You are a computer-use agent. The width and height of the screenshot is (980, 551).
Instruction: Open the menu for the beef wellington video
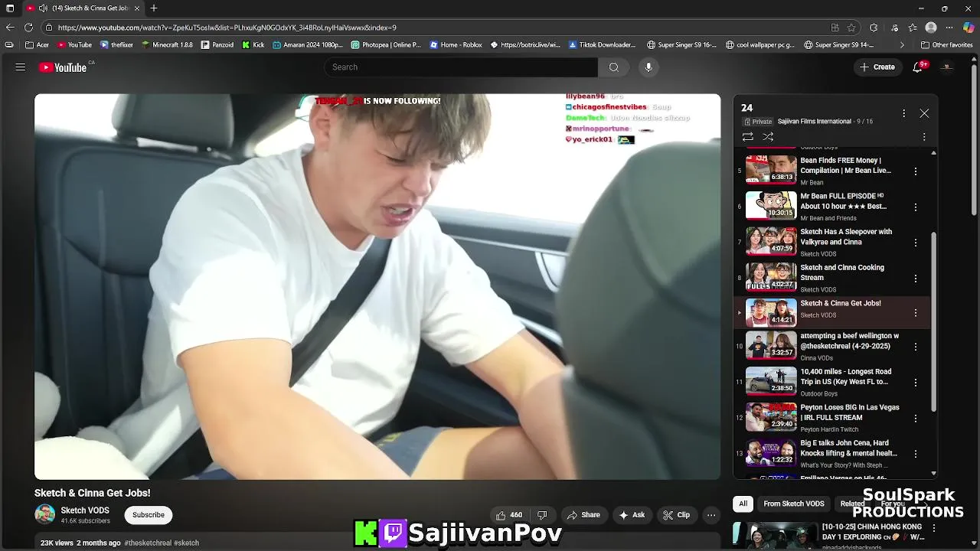click(x=915, y=347)
